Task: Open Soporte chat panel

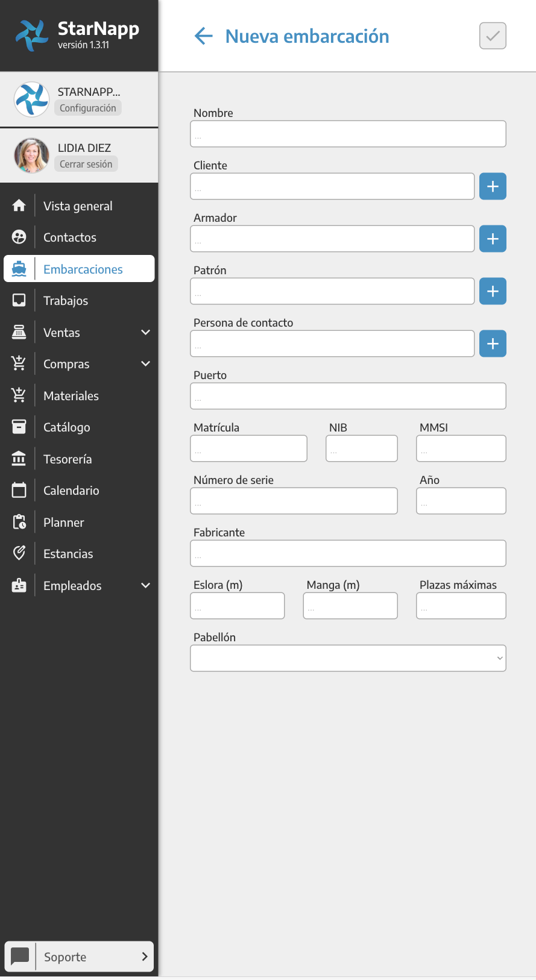Action: pos(79,956)
